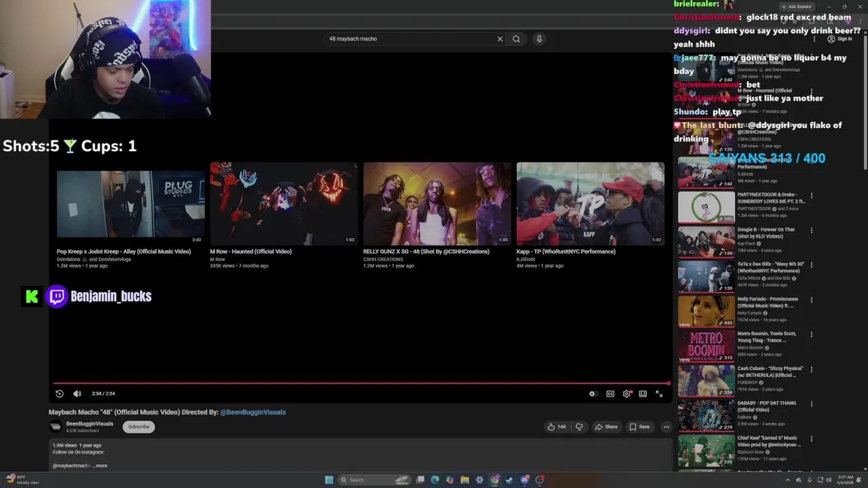Turn on closed captions

point(610,393)
